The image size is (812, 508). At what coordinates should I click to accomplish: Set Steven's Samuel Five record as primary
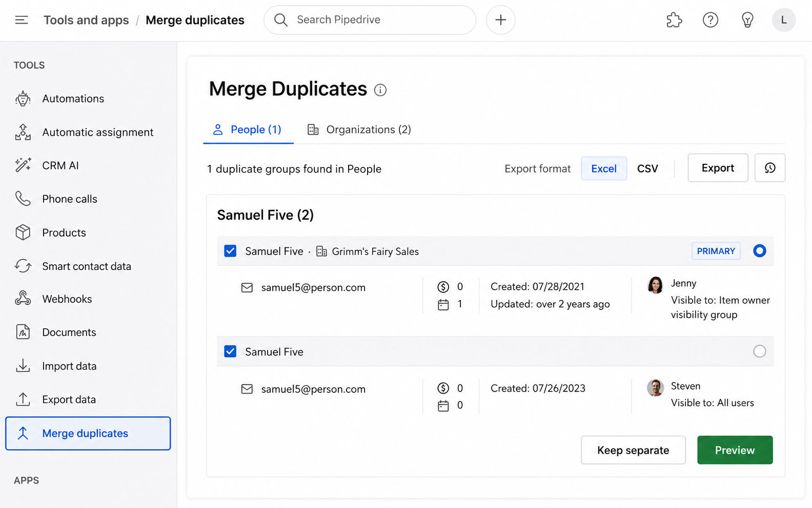pyautogui.click(x=760, y=351)
